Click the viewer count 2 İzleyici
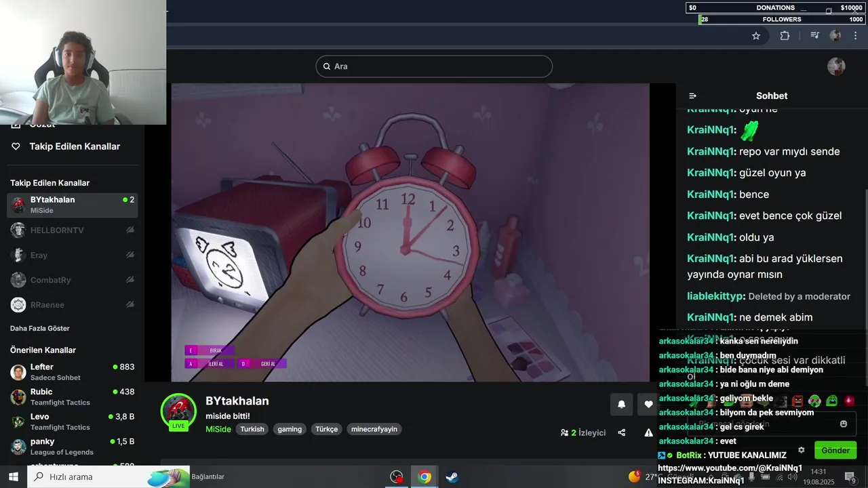The width and height of the screenshot is (868, 488). pyautogui.click(x=583, y=432)
